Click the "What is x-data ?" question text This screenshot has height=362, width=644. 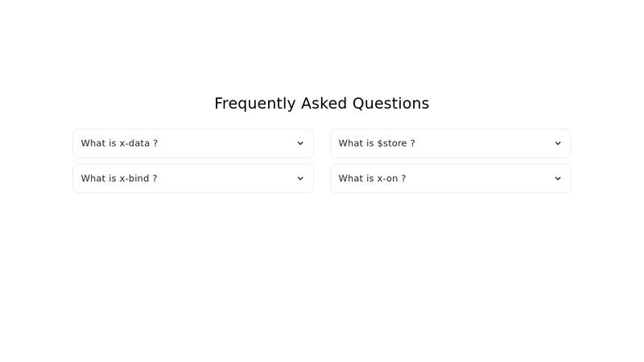(x=119, y=143)
